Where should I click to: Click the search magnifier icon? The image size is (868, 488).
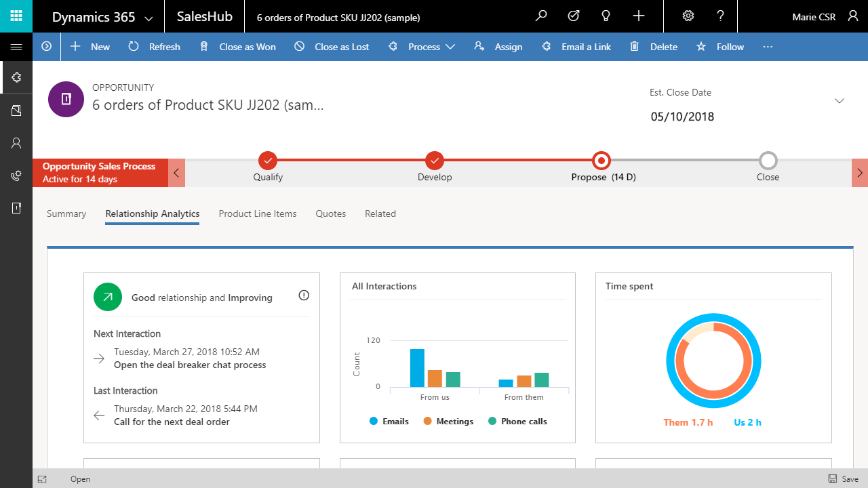tap(541, 16)
